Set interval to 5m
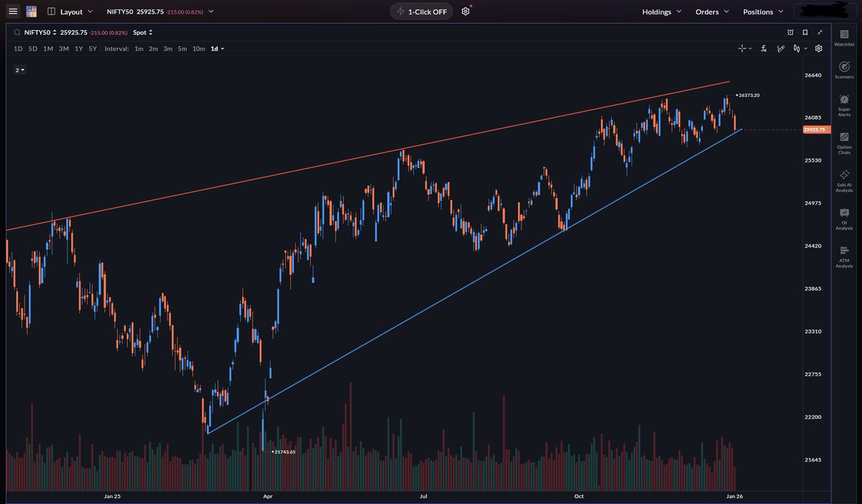Screen dimensions: 862x504 (182, 49)
